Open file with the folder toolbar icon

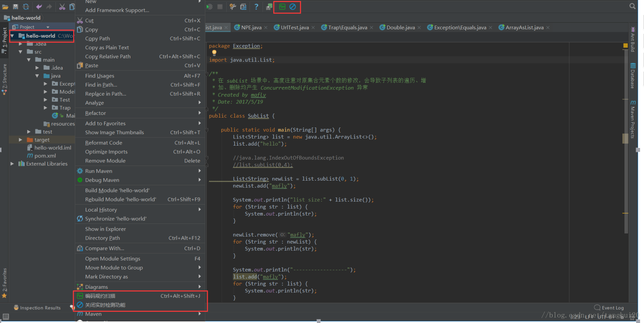[x=5, y=7]
